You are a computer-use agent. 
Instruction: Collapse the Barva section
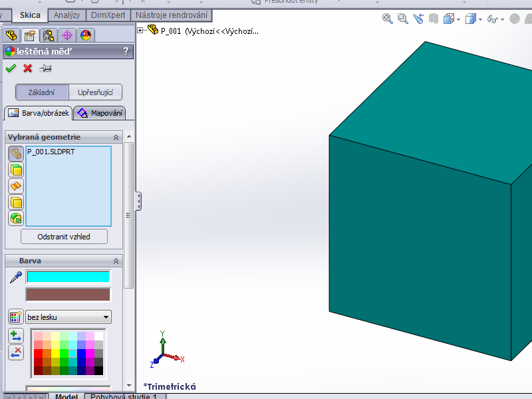point(116,261)
